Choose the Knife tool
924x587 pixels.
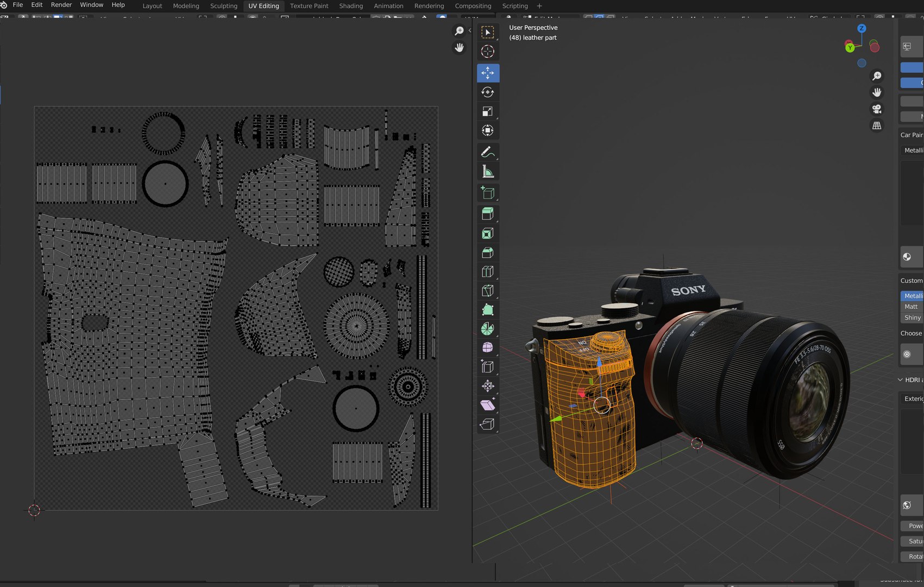point(488,291)
